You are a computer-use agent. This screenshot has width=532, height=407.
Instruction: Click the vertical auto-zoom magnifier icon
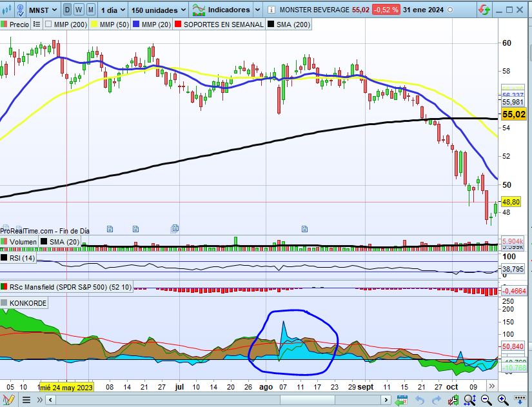click(470, 399)
